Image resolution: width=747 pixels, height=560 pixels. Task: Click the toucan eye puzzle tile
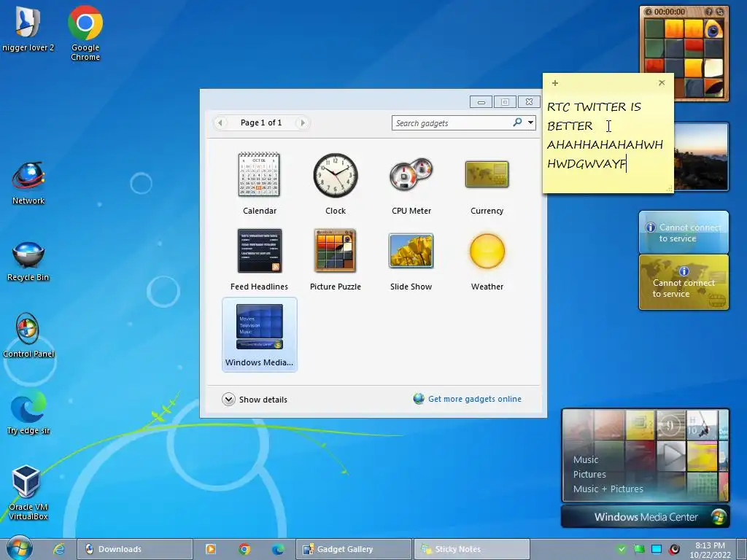pyautogui.click(x=713, y=29)
